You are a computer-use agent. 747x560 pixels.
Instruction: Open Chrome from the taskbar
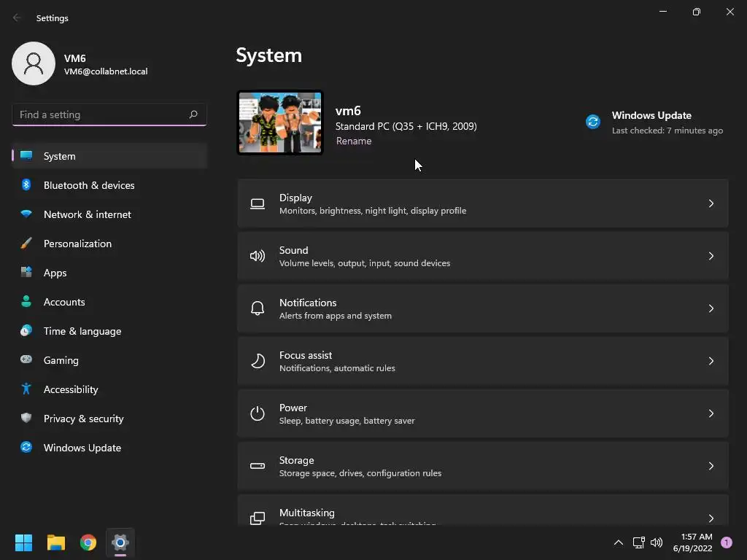point(88,542)
